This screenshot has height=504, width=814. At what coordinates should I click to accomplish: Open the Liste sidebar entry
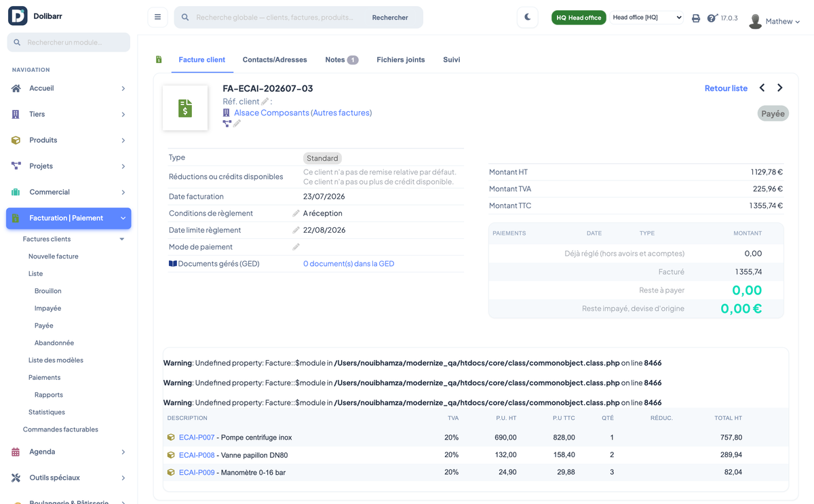pyautogui.click(x=35, y=273)
